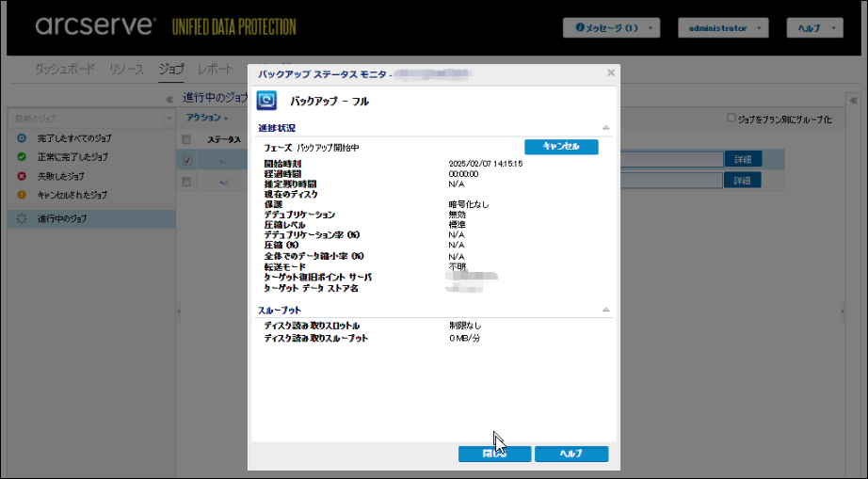Click 詳細 button in second job row

pyautogui.click(x=743, y=181)
